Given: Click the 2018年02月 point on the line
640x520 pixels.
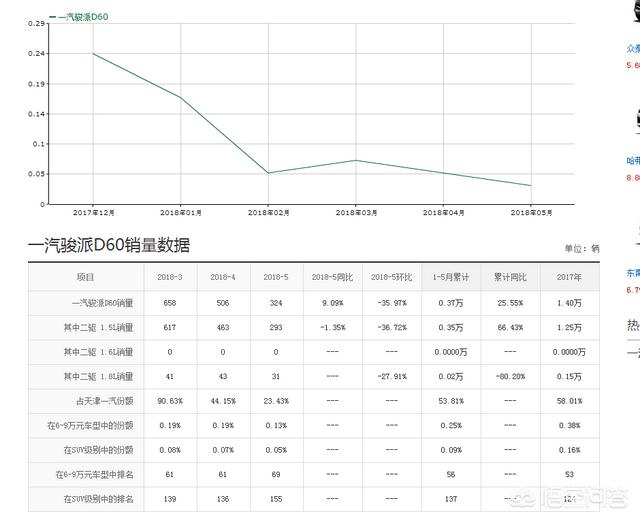Looking at the screenshot, I should point(268,173).
